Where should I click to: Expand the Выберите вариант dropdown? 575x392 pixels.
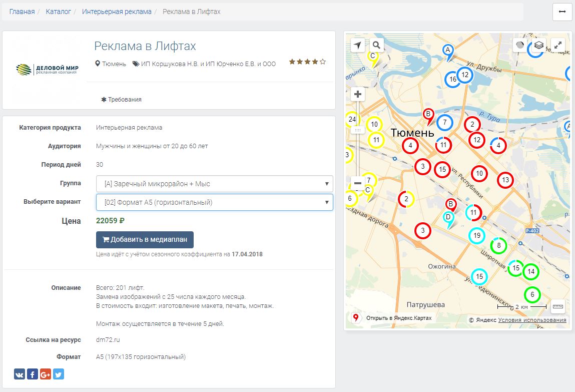click(x=214, y=202)
